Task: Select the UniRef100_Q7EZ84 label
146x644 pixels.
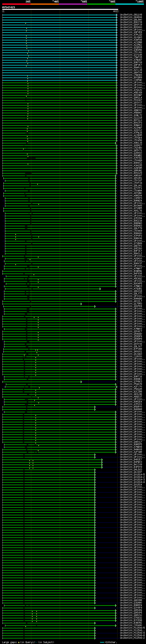Action: pyautogui.click(x=131, y=218)
